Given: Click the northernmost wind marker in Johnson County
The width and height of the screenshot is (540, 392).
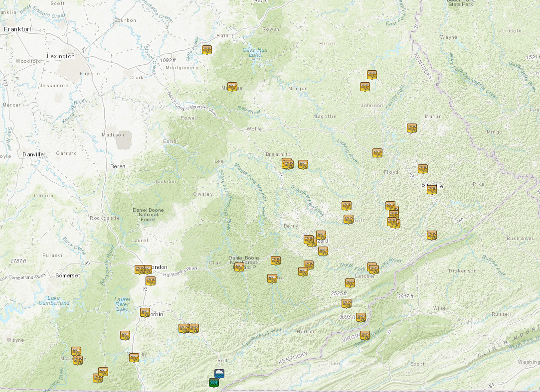Looking at the screenshot, I should (x=371, y=75).
